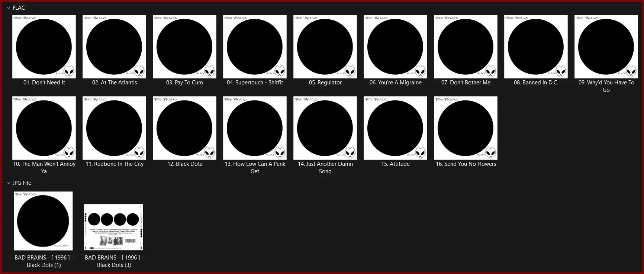The width and height of the screenshot is (644, 274).
Task: Click the foobar alien icon on 01. Don't Need It
Action: coord(69,71)
